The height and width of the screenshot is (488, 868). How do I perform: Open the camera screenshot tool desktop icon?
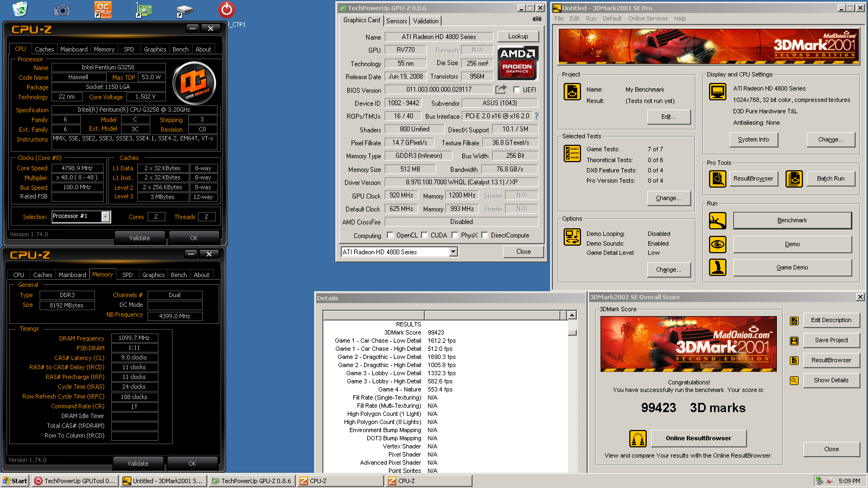tap(62, 10)
